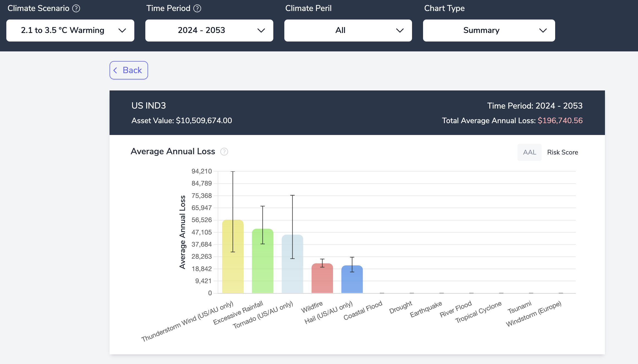Click the Climate Peril label

[x=308, y=8]
